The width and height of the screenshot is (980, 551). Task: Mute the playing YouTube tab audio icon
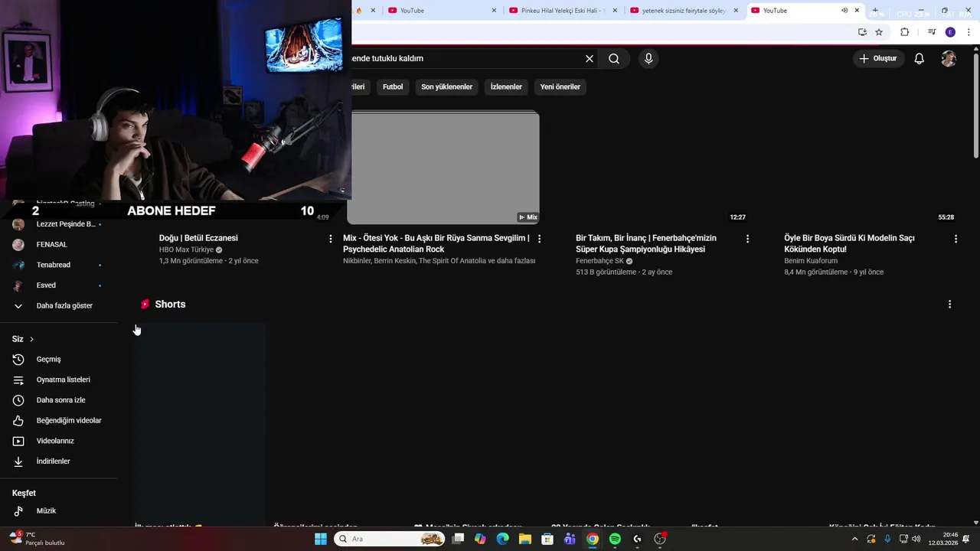[x=844, y=11]
